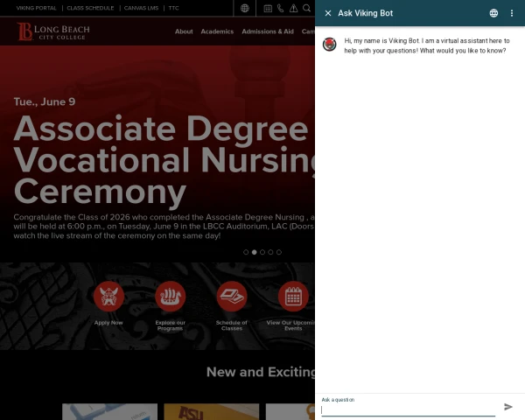This screenshot has width=525, height=420.
Task: Open the Explore our Programs text link
Action: click(x=170, y=325)
